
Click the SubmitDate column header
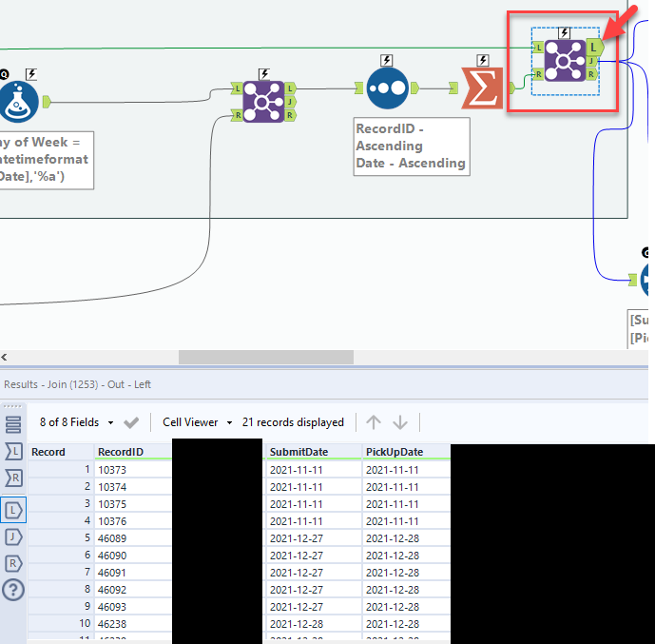(x=314, y=452)
